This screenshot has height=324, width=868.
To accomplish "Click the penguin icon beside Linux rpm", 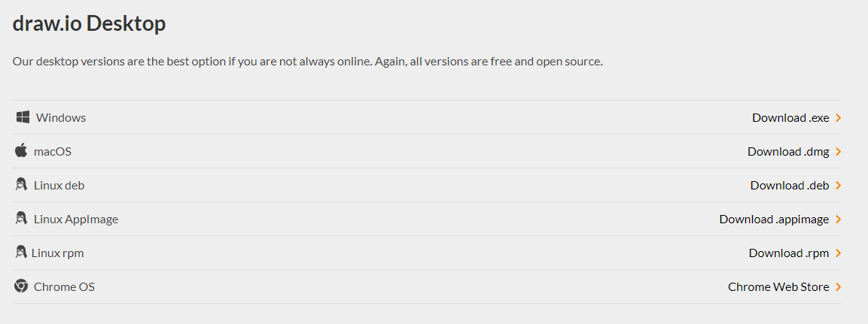I will point(21,253).
